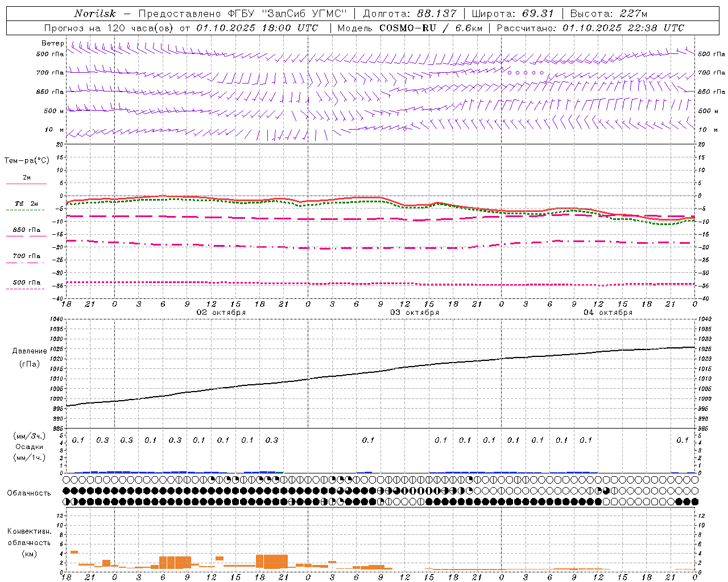The height and width of the screenshot is (582, 728).
Task: Click the '10 м' wind level label on the left
Action: coord(54,130)
